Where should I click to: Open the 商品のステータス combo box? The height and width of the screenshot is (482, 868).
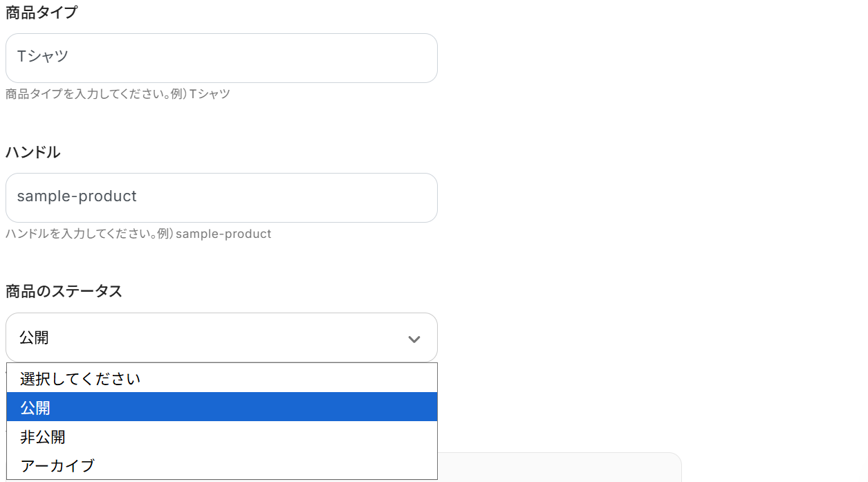[x=221, y=337]
